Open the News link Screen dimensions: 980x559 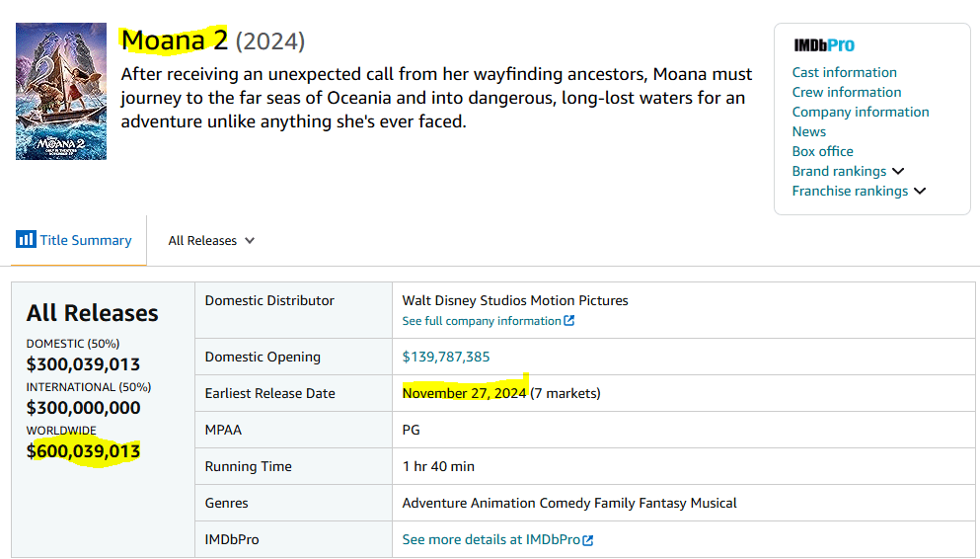tap(808, 131)
